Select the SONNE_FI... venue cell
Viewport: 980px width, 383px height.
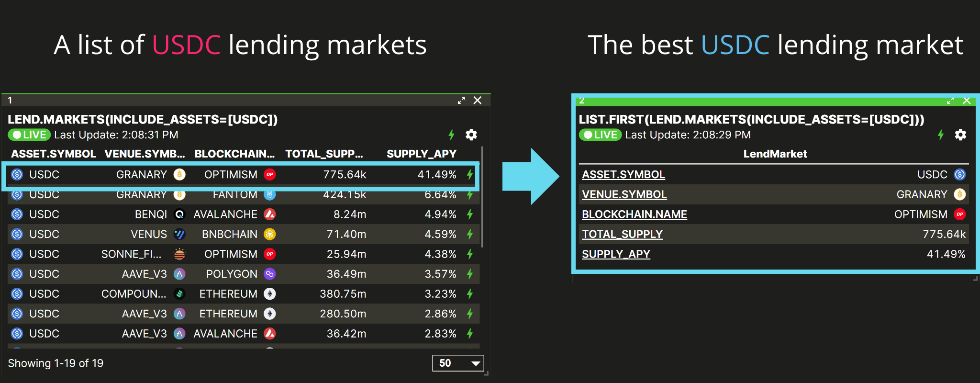click(x=132, y=254)
